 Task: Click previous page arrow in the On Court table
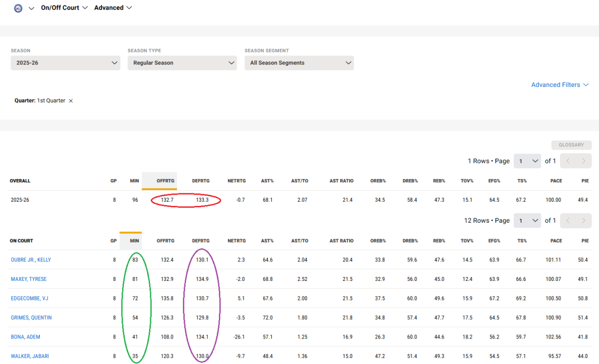(x=568, y=221)
